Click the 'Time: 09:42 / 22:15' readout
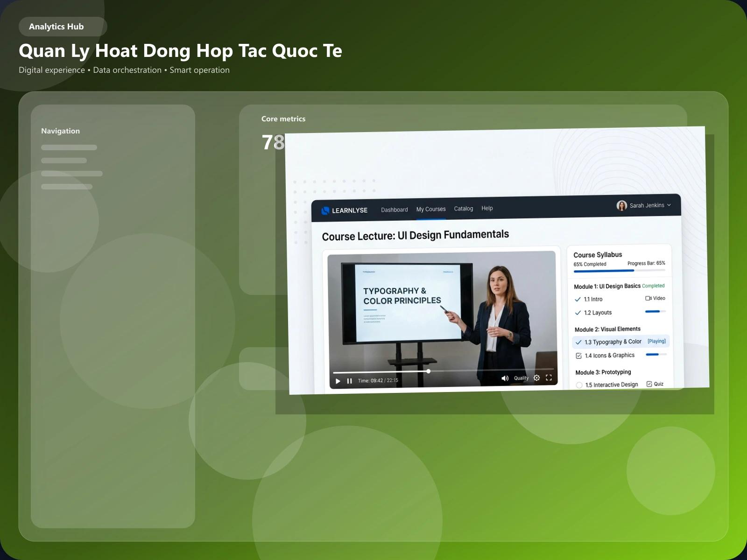The width and height of the screenshot is (747, 560). (x=378, y=380)
